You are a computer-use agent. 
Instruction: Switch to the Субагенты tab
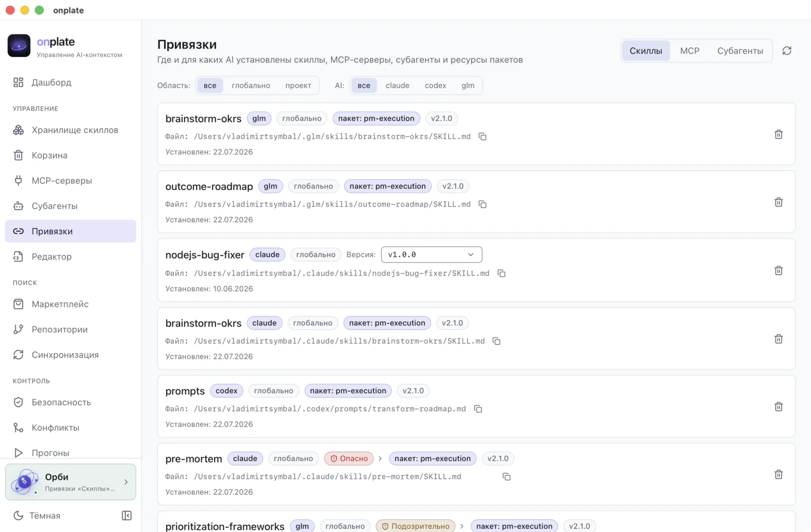740,51
